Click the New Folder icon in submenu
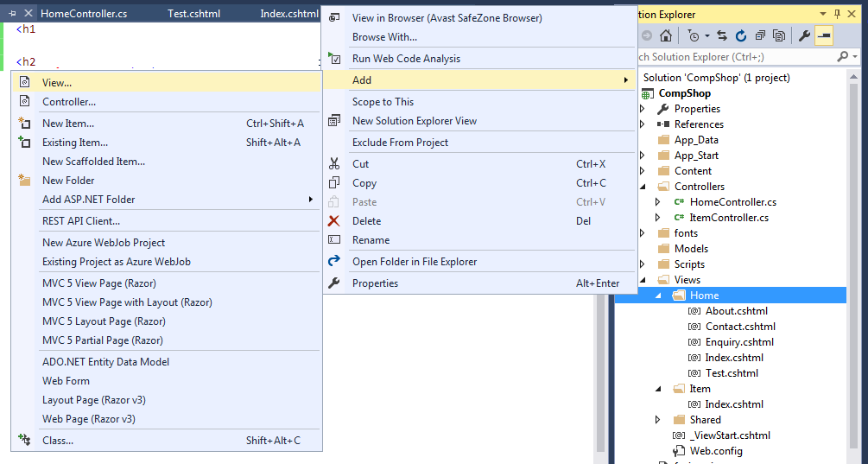 point(24,180)
